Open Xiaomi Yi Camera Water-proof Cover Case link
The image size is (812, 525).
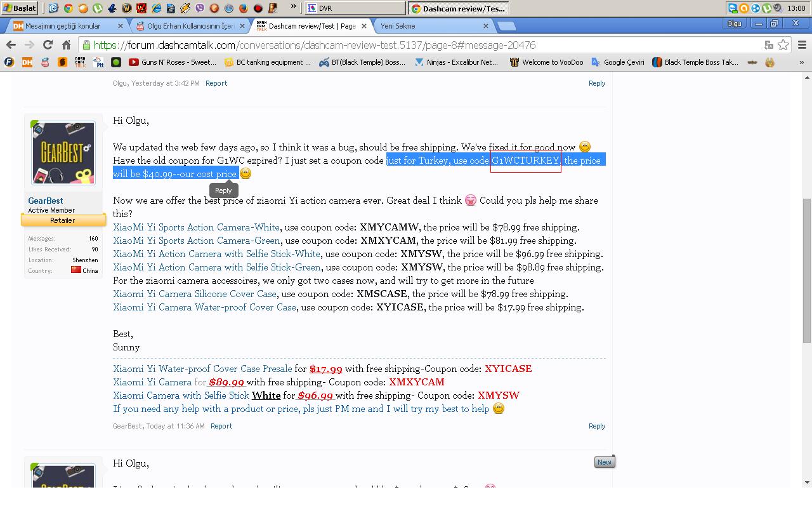click(204, 307)
